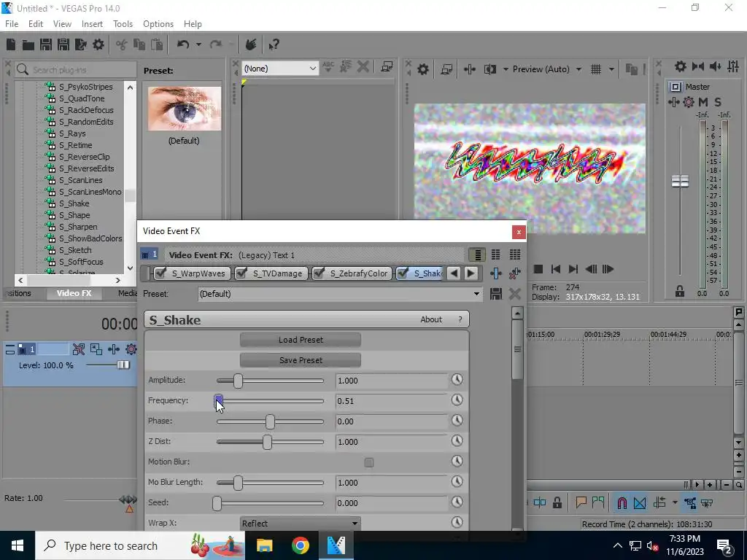Open the Tools menu

point(123,24)
